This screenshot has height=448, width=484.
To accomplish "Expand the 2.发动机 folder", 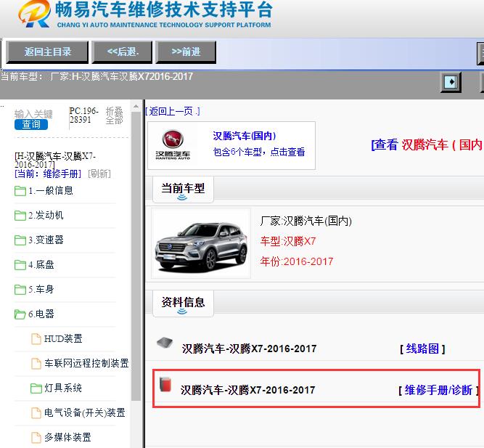I will [x=39, y=215].
